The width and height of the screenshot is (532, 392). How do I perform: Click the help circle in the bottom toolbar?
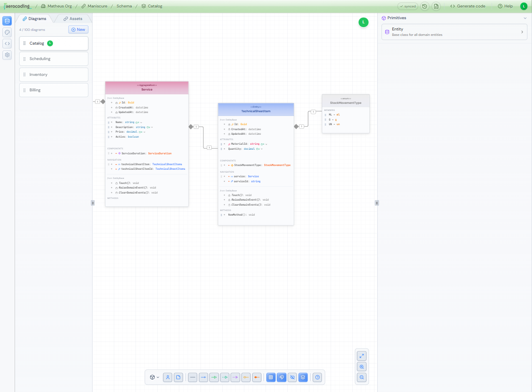317,377
